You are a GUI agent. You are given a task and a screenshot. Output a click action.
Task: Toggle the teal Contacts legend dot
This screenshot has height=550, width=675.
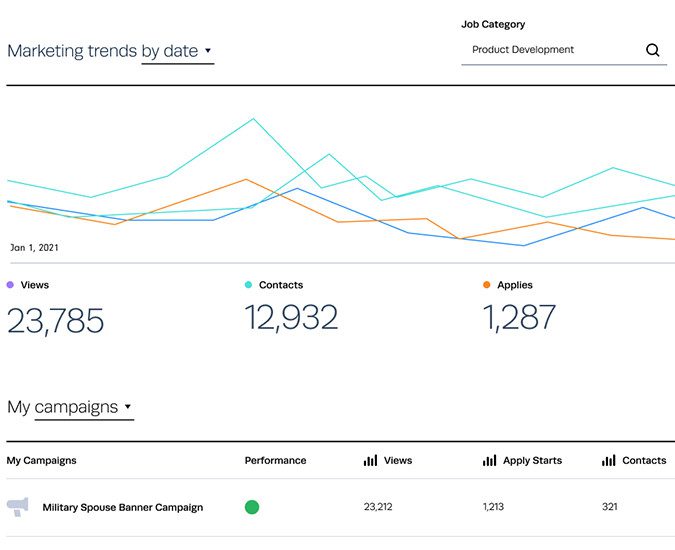point(249,285)
